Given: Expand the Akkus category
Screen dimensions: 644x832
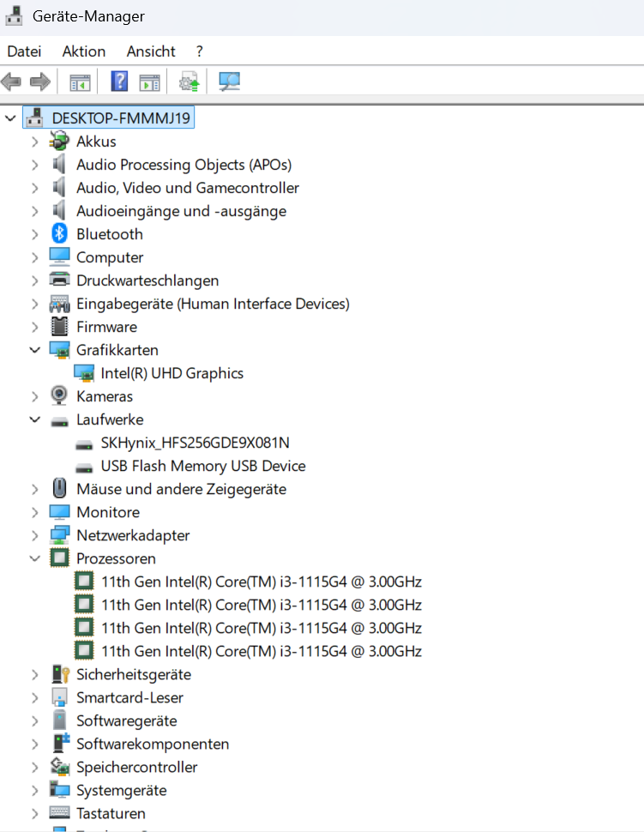Looking at the screenshot, I should pyautogui.click(x=35, y=142).
